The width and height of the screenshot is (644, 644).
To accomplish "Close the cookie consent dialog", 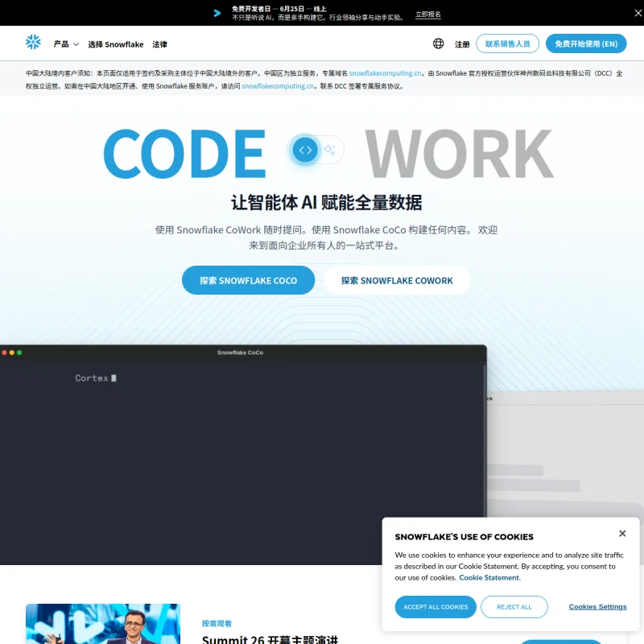I will click(622, 533).
